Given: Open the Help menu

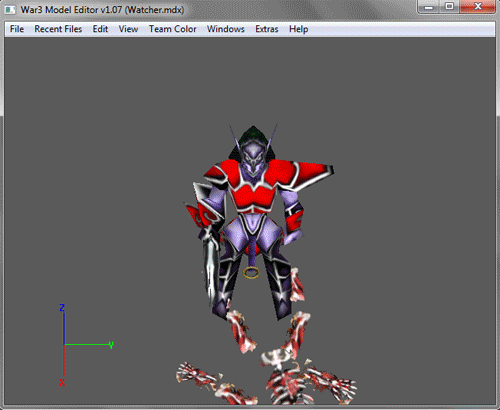Looking at the screenshot, I should click(x=298, y=29).
